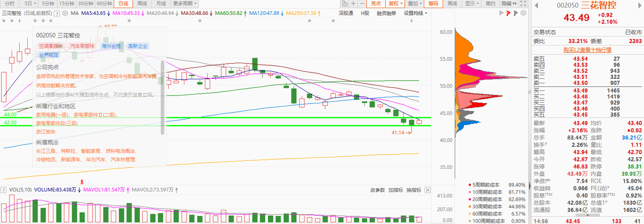This screenshot has width=644, height=224.
Task: Click the red flag icon above the chip chart
Action: [x=508, y=13]
